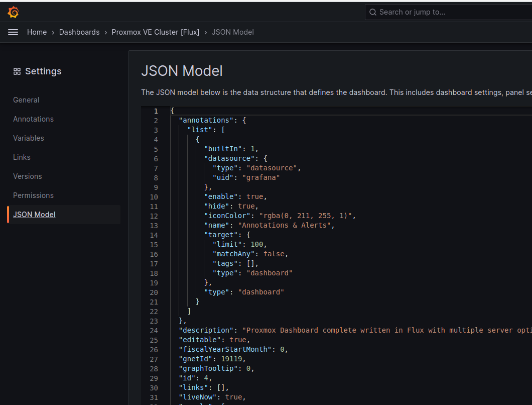Open Dashboards breadcrumb link
The image size is (532, 405).
point(79,32)
